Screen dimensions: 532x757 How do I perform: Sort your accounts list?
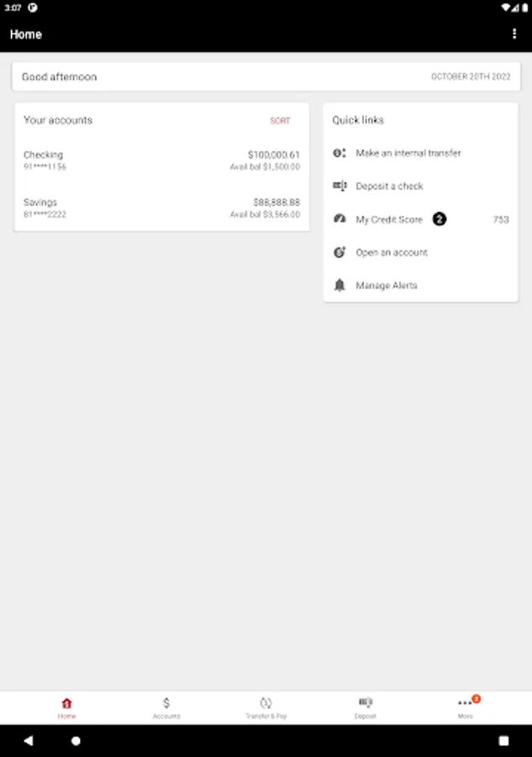[x=280, y=120]
